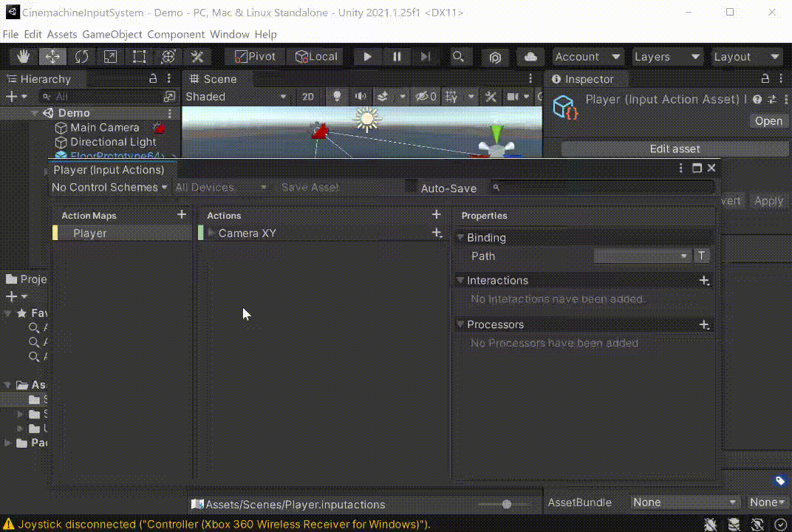792x532 pixels.
Task: Open the Assets menu
Action: (x=62, y=34)
